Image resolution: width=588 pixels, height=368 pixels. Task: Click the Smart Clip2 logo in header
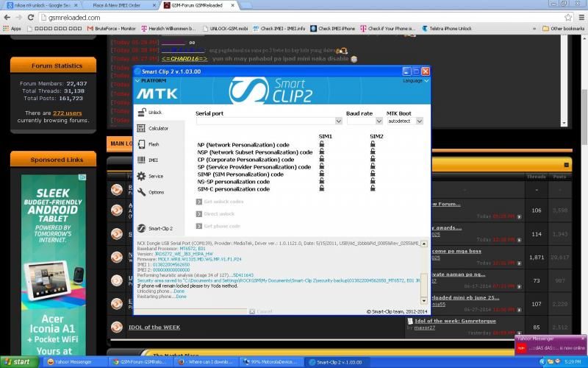[x=270, y=90]
